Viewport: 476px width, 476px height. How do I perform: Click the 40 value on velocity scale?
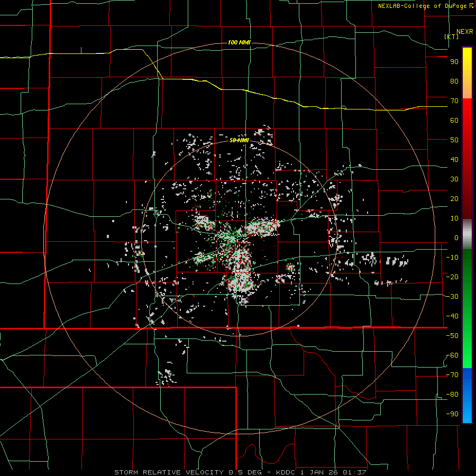454,160
